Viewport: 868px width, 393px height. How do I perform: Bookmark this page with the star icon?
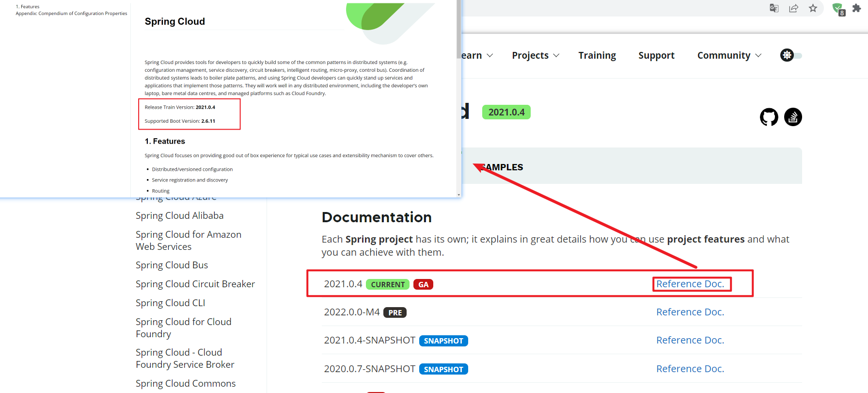coord(813,8)
